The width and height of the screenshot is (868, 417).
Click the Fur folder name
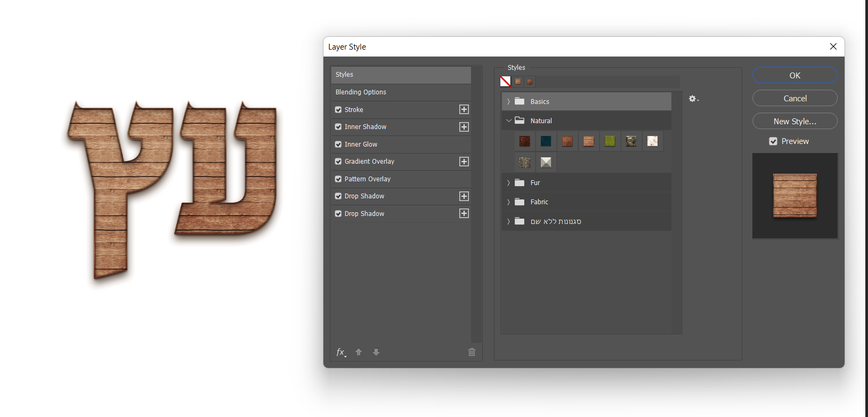coord(535,183)
